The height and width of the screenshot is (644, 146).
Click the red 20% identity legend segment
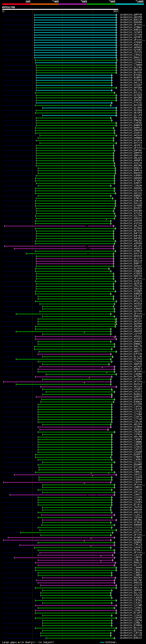[16, 4]
